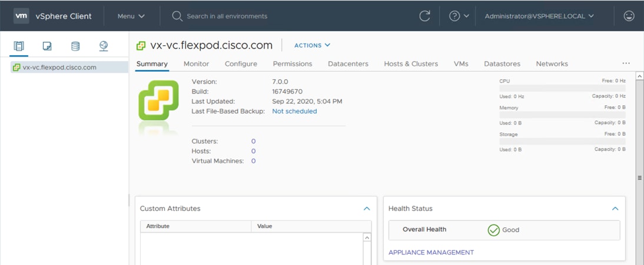Click Custom Attributes table scroll up arrow

(x=367, y=237)
